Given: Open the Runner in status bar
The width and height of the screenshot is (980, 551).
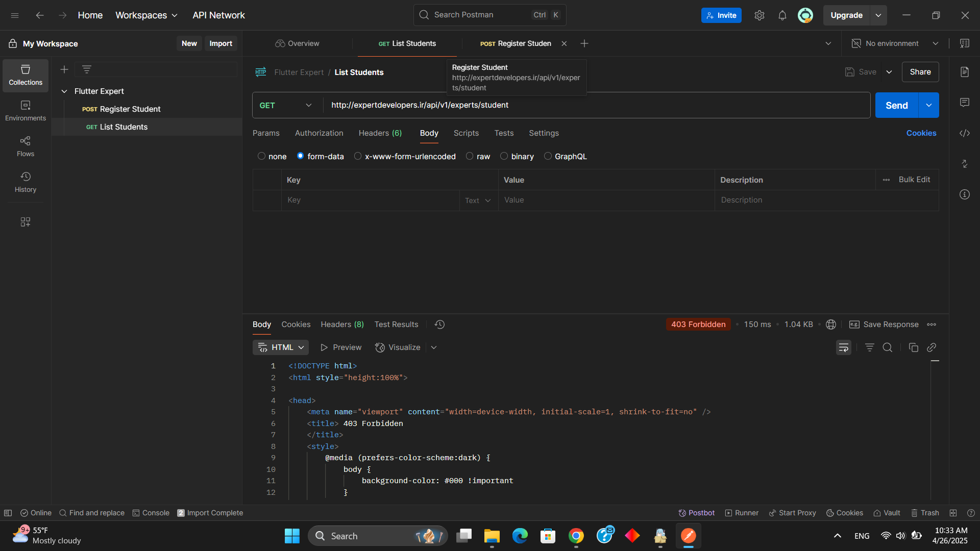Looking at the screenshot, I should click(742, 513).
